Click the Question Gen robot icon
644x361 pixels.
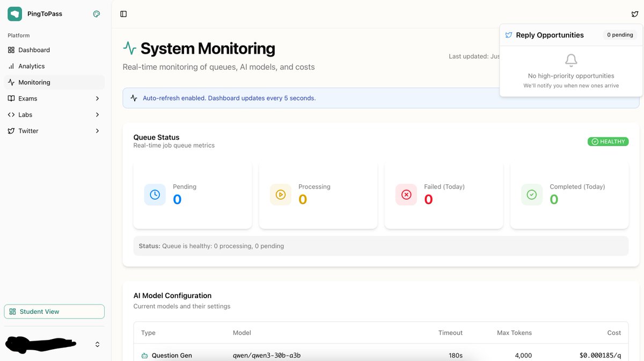point(144,356)
